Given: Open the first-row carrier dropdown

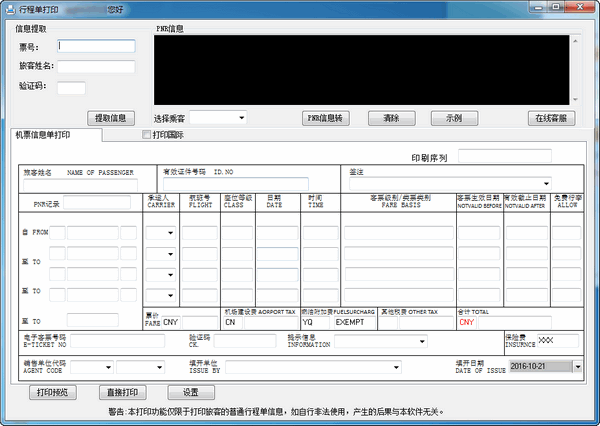Looking at the screenshot, I should coord(170,233).
